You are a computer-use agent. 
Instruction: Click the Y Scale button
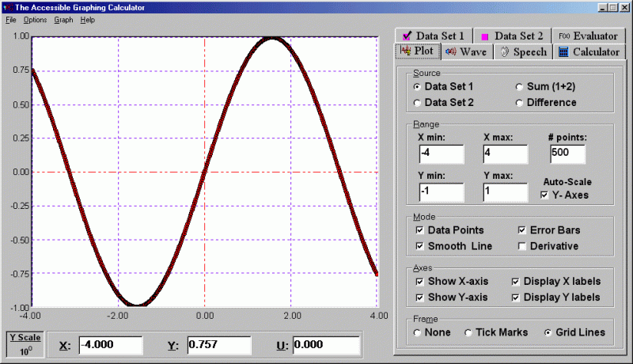(25, 344)
